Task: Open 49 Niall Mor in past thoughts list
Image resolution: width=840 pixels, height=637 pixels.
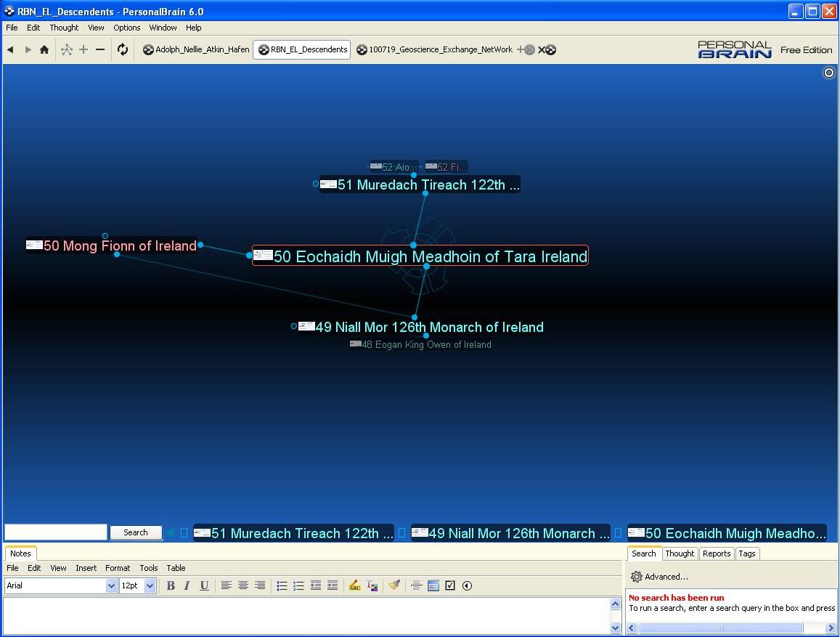Action: pyautogui.click(x=510, y=533)
